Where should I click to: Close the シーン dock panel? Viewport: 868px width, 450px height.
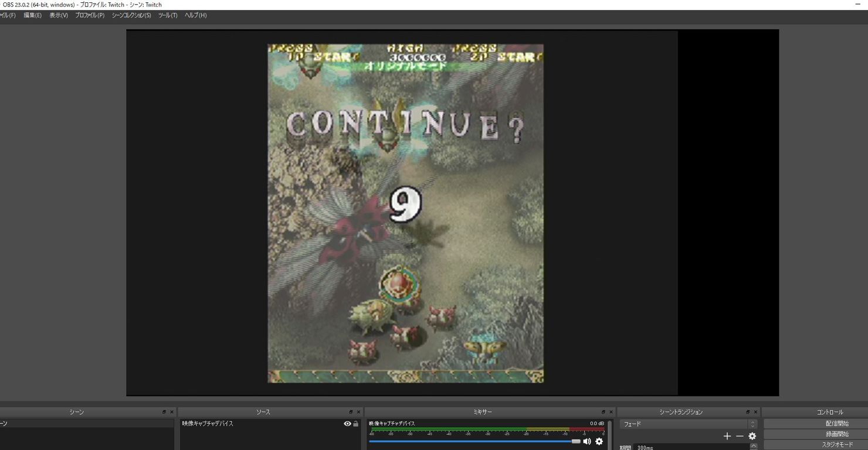[x=172, y=412]
